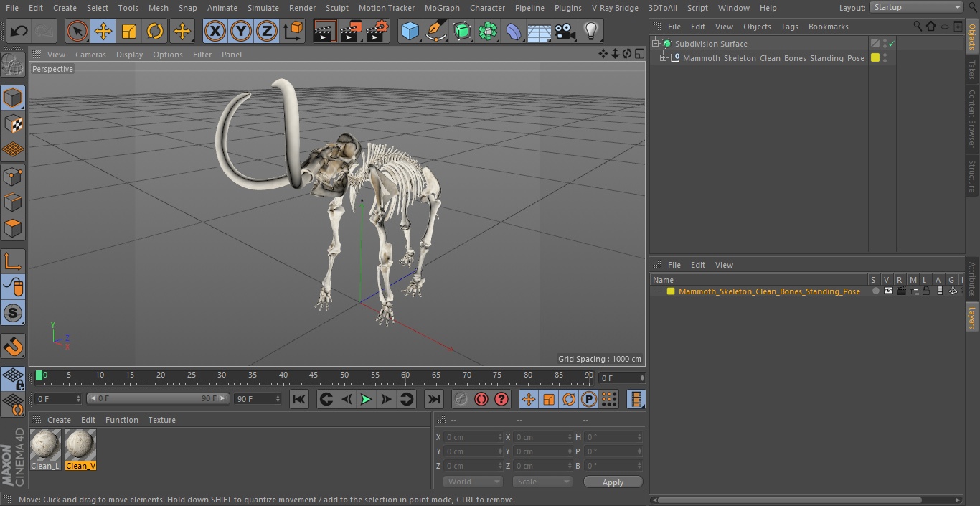Click the Undo arrow icon

click(19, 31)
